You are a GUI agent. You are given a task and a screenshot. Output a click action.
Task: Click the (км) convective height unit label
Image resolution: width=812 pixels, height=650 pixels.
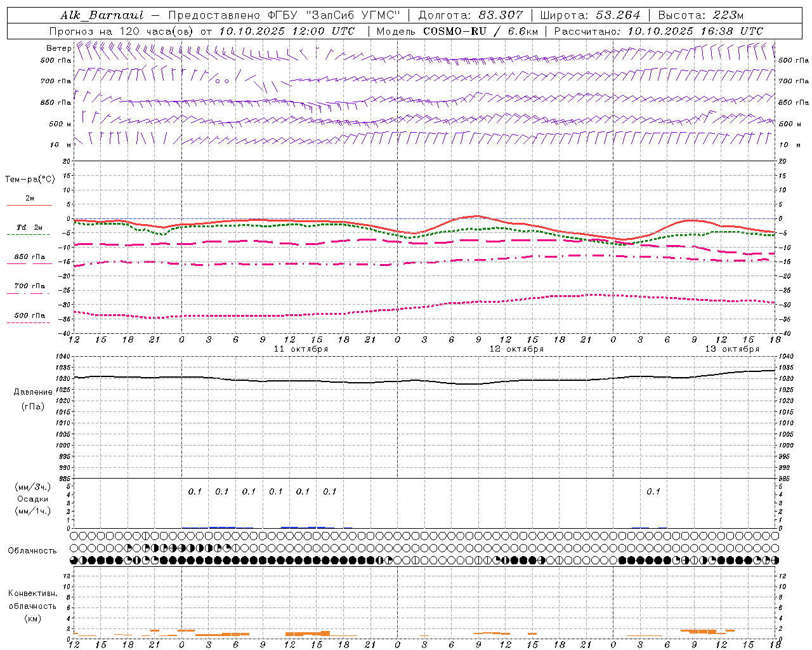32,618
